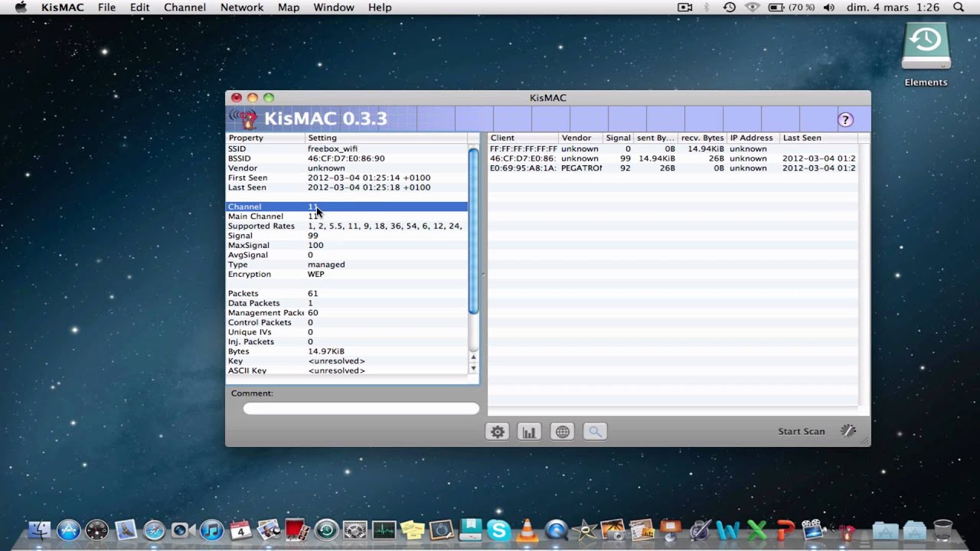Select the Supported Rates row
The image size is (980, 551).
tap(347, 226)
